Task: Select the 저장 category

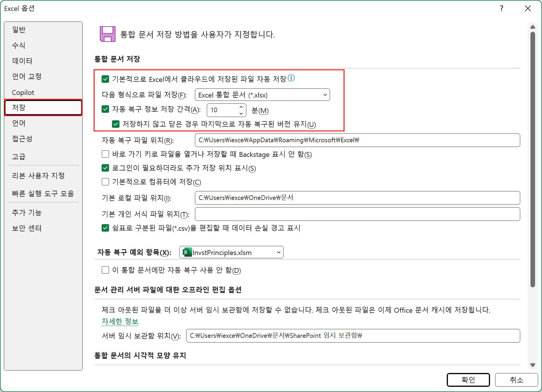Action: tap(43, 108)
